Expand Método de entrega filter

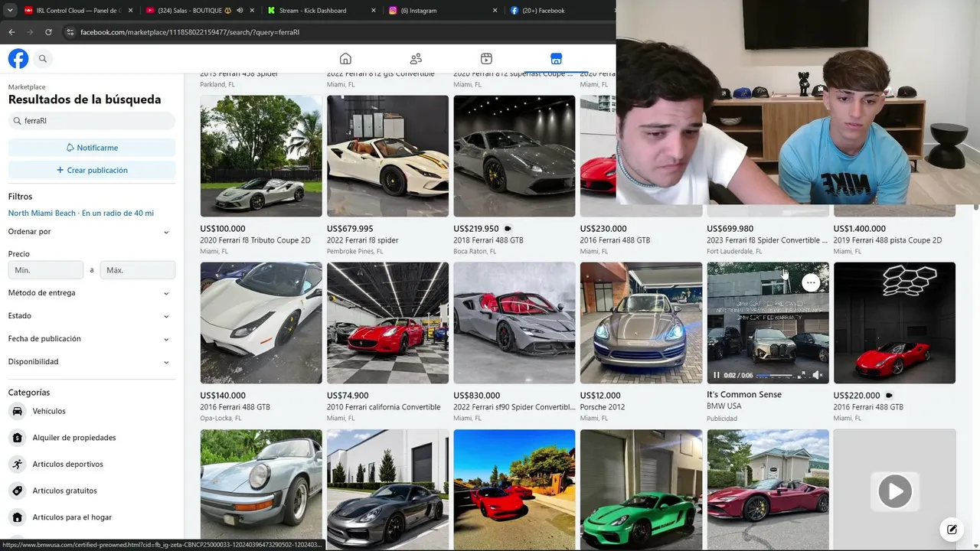click(90, 293)
